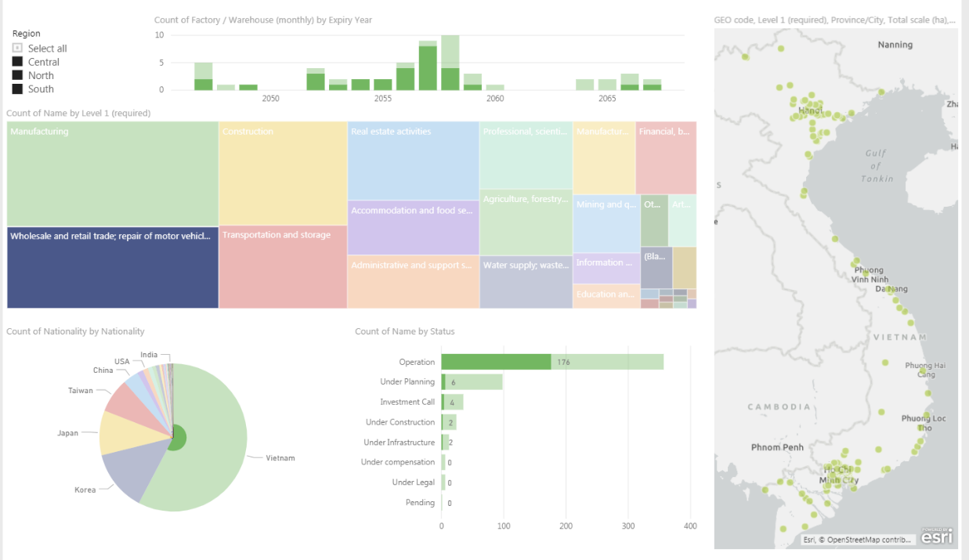Click the Esri logo on map
Viewport: 969px width, 560px height.
(x=937, y=537)
